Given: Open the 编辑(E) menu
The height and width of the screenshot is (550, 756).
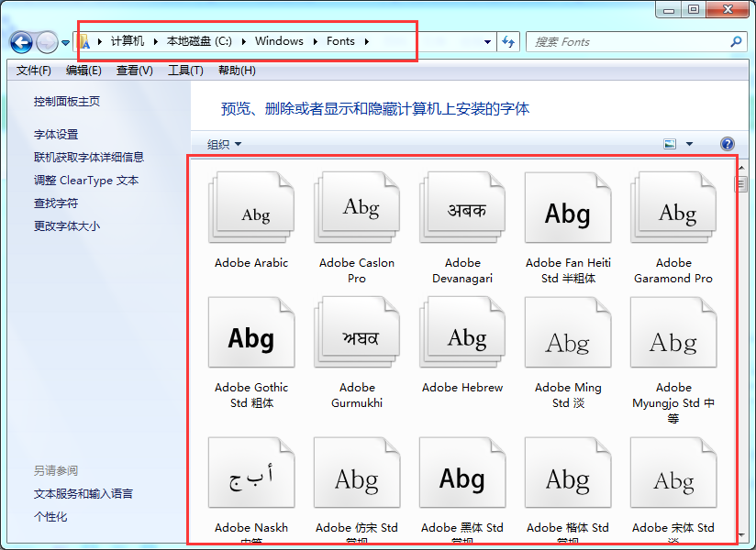Looking at the screenshot, I should (83, 71).
